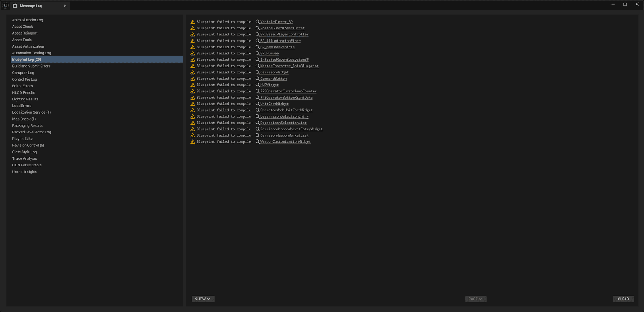This screenshot has width=644, height=312.
Task: Open the SHOW filter dropdown
Action: pos(203,299)
